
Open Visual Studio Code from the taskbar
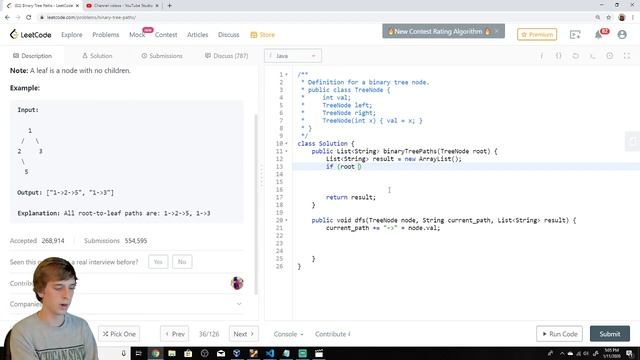pos(270,353)
